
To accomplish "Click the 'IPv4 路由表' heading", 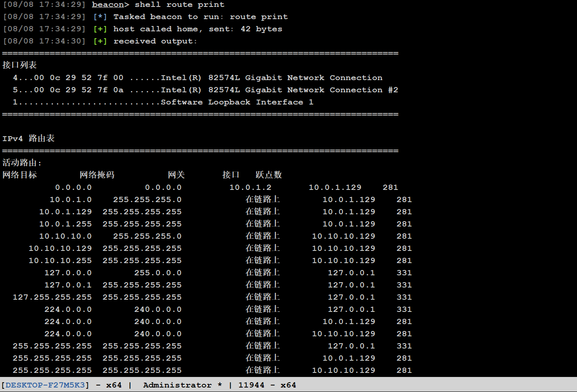I will click(28, 139).
